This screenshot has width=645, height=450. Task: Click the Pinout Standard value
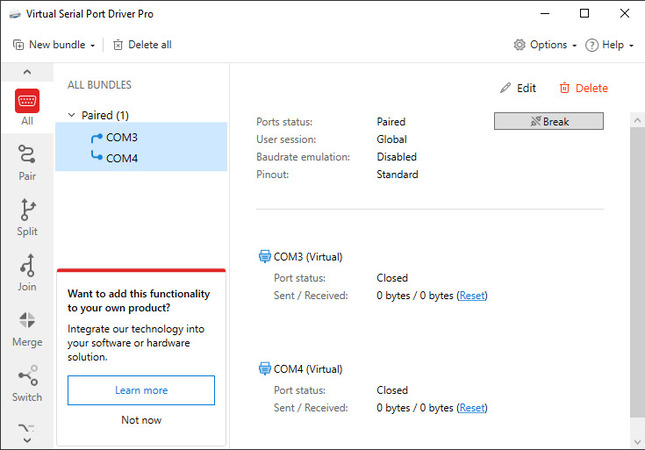point(397,174)
